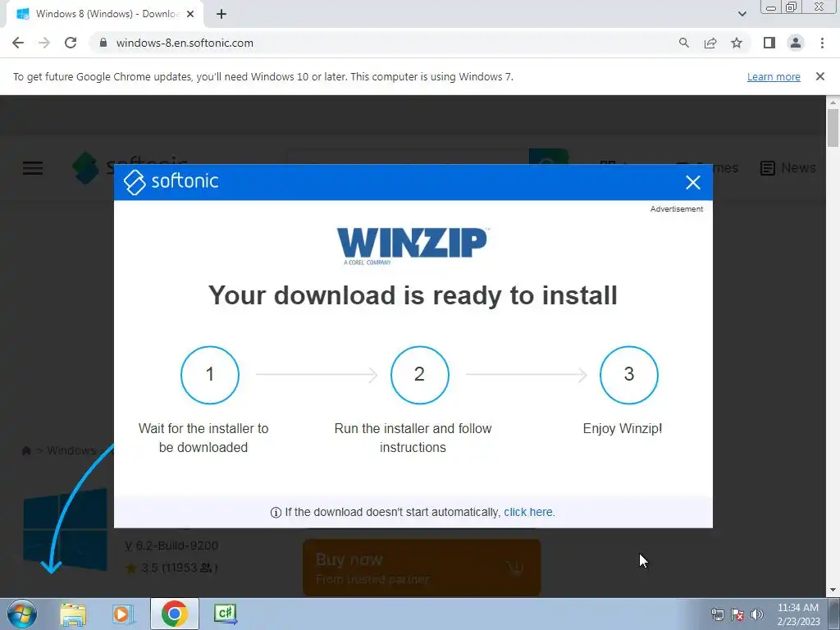Click the Chrome taskbar icon
This screenshot has height=630, width=840.
[174, 614]
